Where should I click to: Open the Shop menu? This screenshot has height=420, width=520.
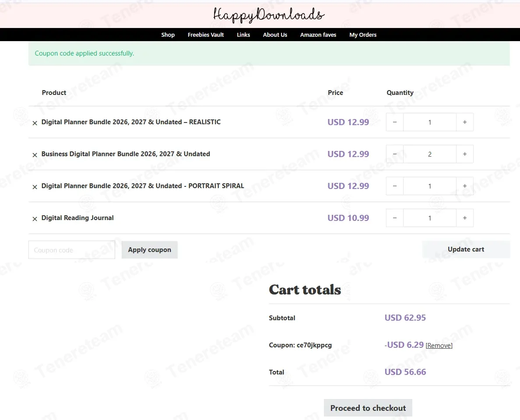[168, 35]
